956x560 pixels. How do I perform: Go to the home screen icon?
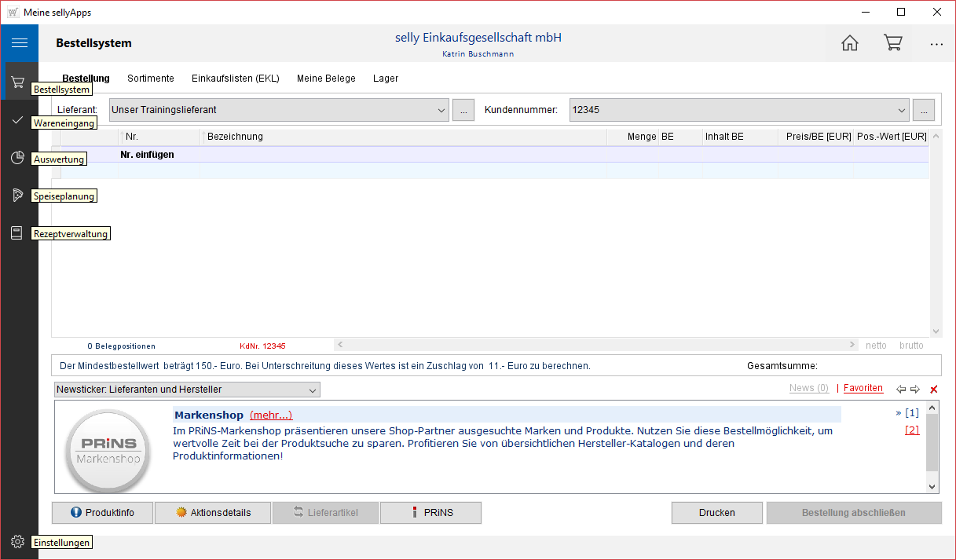pyautogui.click(x=850, y=43)
